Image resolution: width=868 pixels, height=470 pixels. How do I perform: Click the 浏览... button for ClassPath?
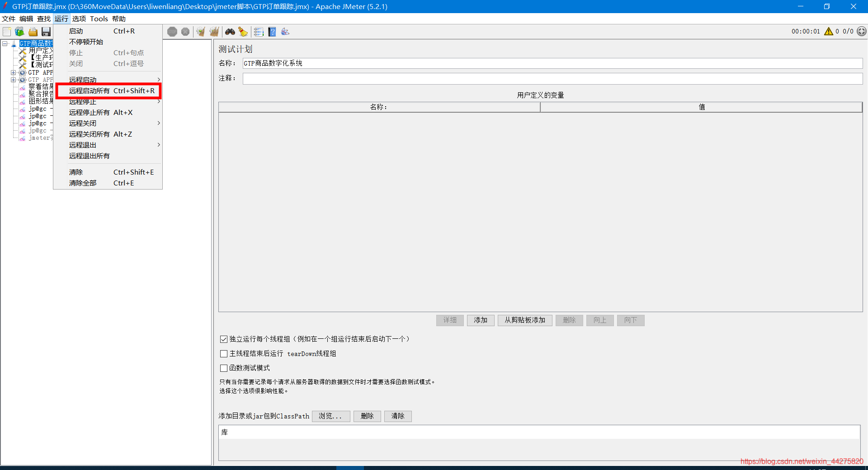pos(331,416)
